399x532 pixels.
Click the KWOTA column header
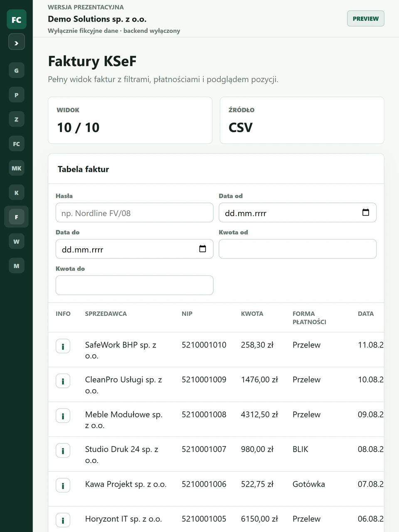click(x=252, y=314)
